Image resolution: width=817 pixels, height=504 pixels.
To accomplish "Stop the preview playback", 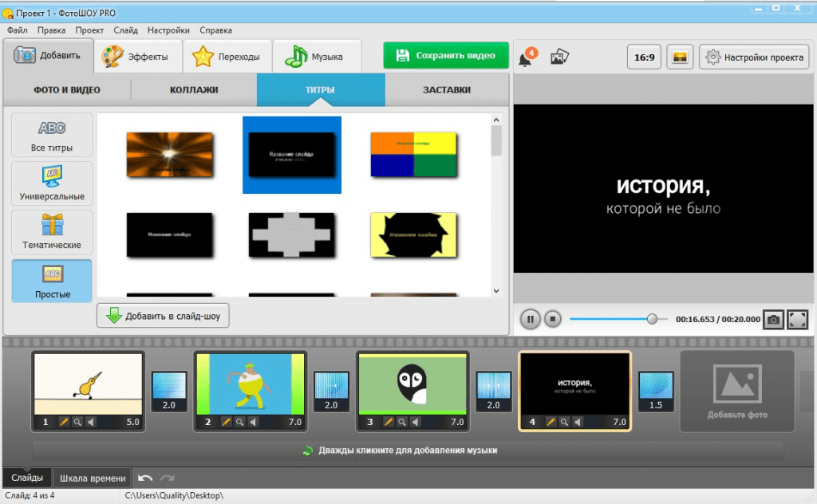I will [x=552, y=319].
